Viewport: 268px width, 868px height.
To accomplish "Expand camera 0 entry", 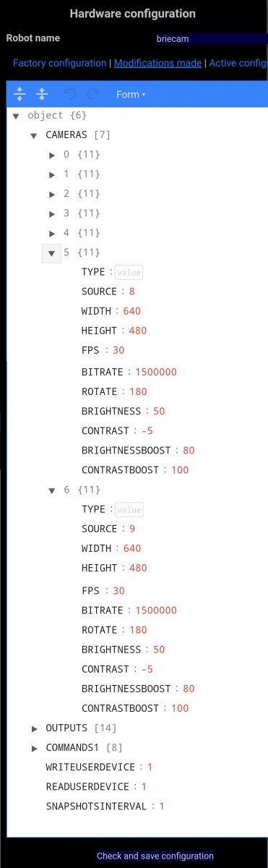I will click(x=52, y=155).
